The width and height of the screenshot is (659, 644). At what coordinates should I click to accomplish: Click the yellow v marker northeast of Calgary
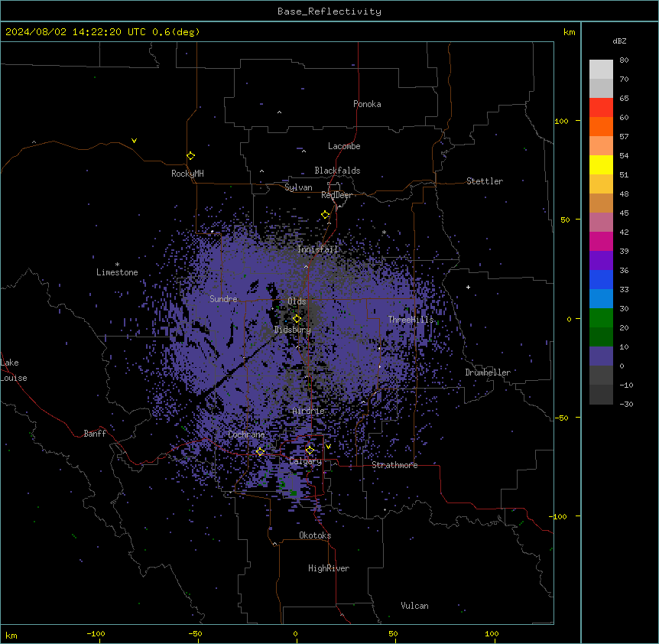click(x=328, y=447)
